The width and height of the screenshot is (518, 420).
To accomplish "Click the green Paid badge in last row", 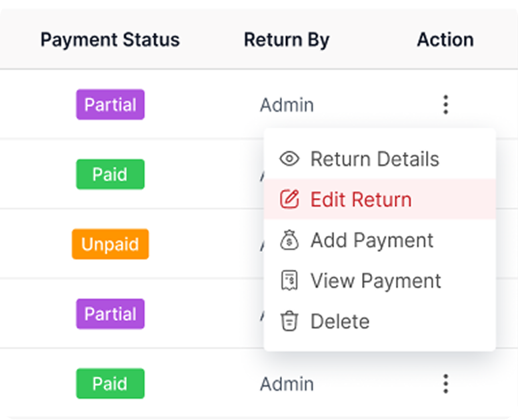I will 110,383.
